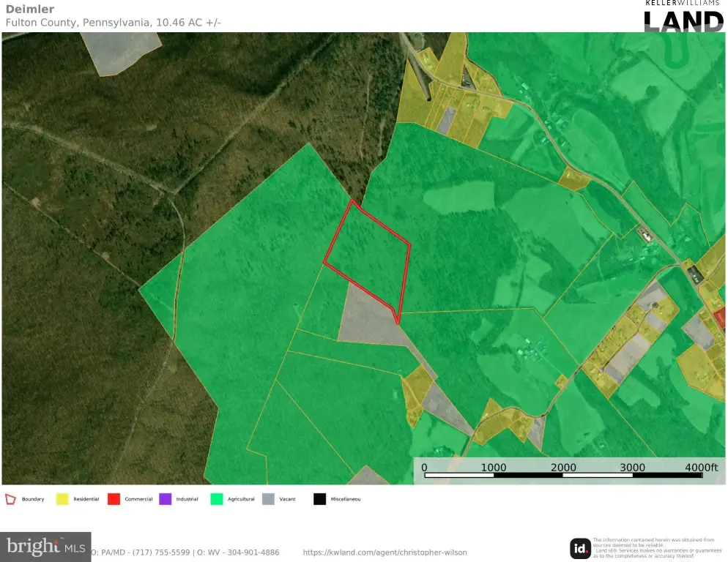Select the 'Industrial' legend label
The image size is (728, 562).
[x=187, y=499]
